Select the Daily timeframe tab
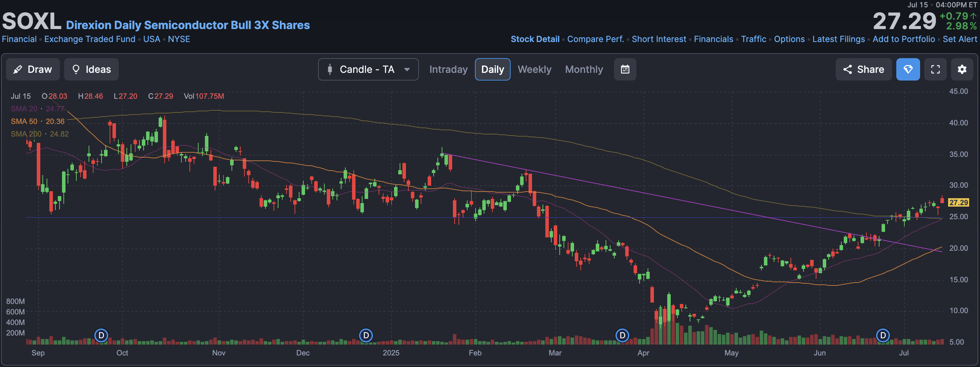 point(492,69)
